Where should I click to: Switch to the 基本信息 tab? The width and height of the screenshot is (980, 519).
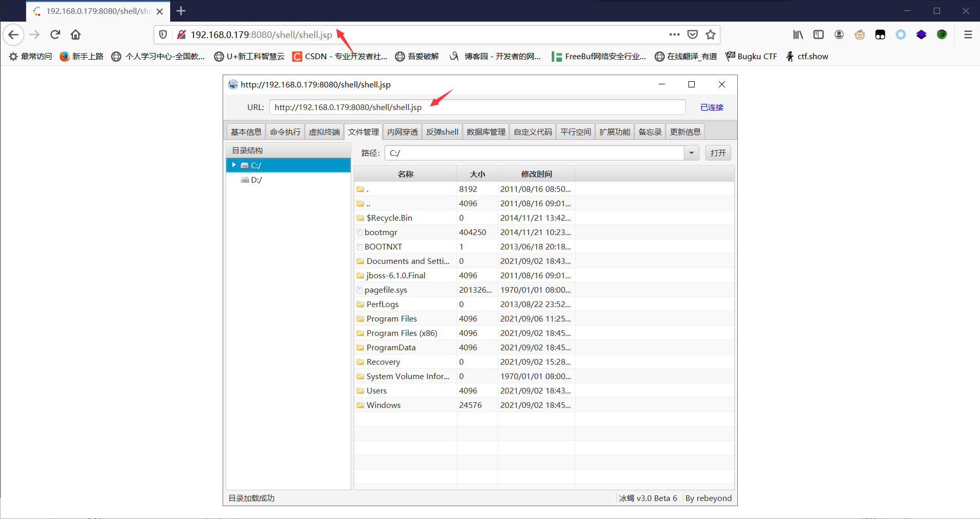tap(246, 132)
